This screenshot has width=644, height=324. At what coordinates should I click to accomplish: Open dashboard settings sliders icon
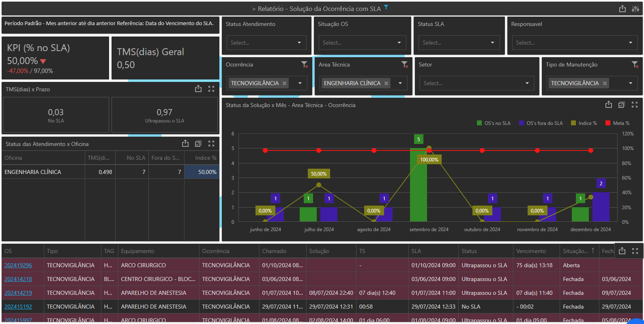click(x=635, y=9)
